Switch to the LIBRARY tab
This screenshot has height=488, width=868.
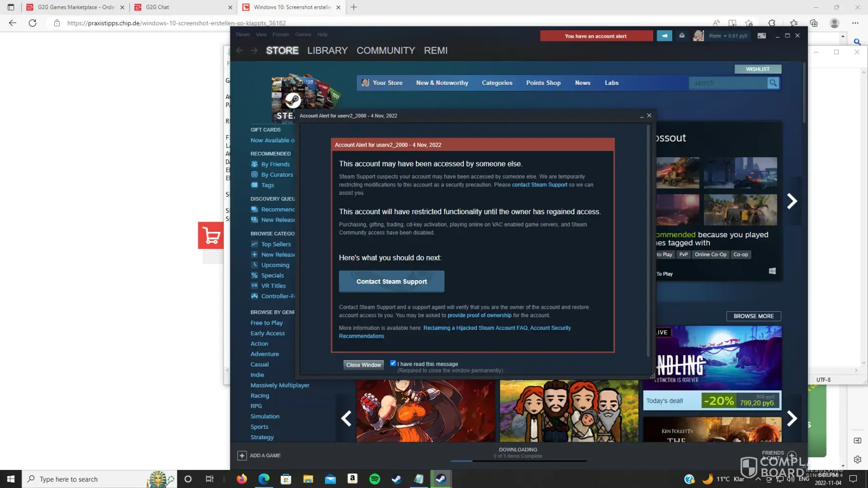pyautogui.click(x=328, y=51)
